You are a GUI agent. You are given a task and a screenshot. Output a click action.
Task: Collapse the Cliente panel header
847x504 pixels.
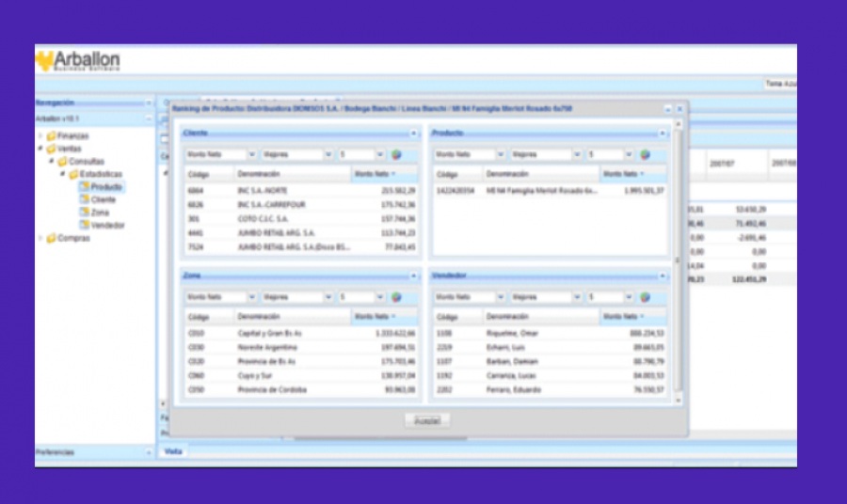point(414,134)
